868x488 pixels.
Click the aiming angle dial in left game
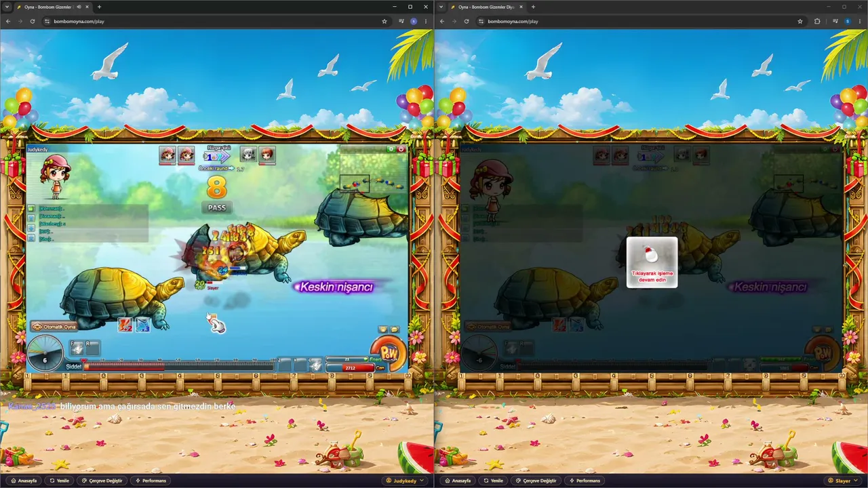tap(45, 353)
